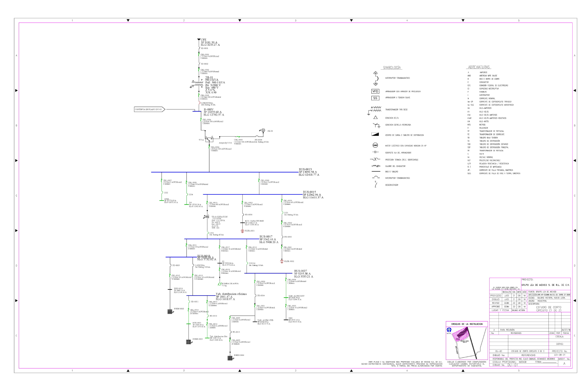588x392 pixels.
Task: Click the PGEN-0002 grid load symbol
Action: coord(170,311)
